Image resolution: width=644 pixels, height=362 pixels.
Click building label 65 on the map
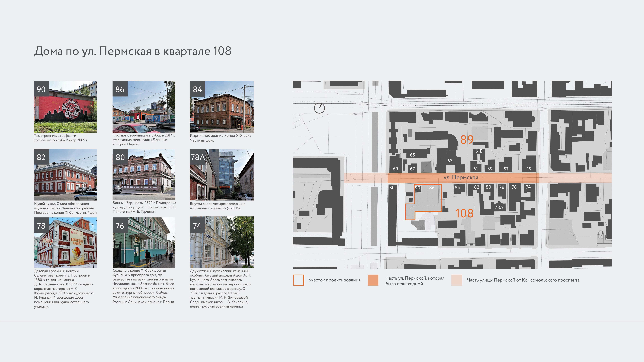pos(412,155)
